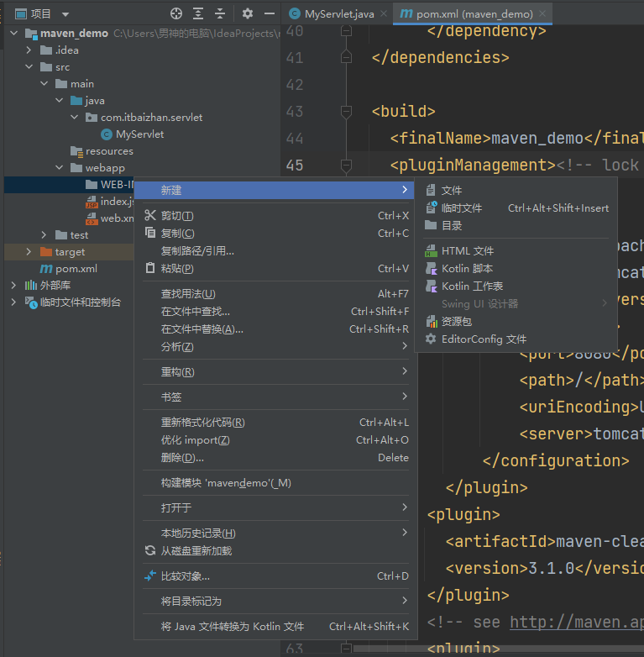Viewport: 644px width, 657px height.
Task: Choose convert Java file to Kotlin entry
Action: (x=275, y=627)
